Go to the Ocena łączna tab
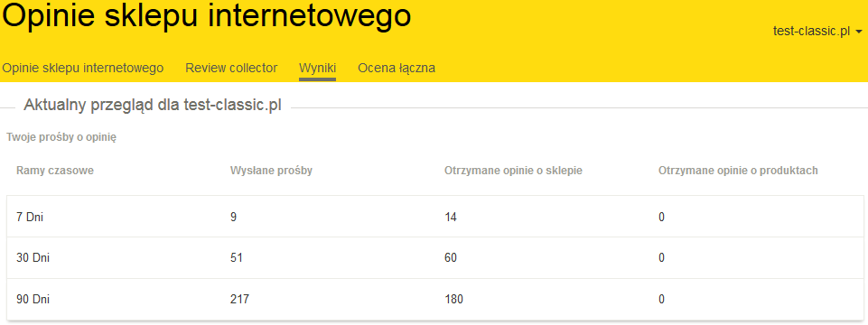Viewport: 868px width, 325px height. point(397,68)
